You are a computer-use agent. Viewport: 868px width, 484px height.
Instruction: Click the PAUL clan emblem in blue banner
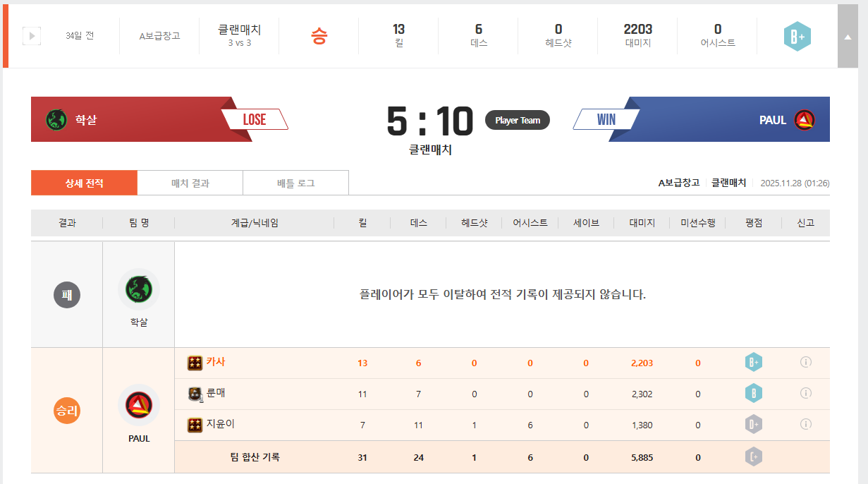click(x=804, y=120)
